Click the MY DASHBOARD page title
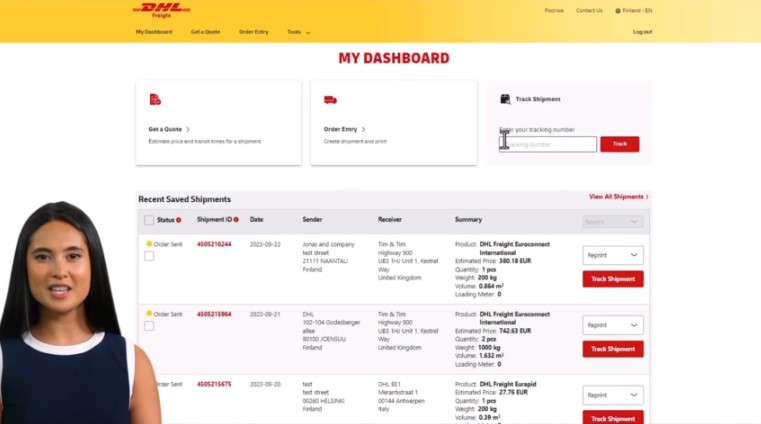The width and height of the screenshot is (761, 424). click(394, 58)
